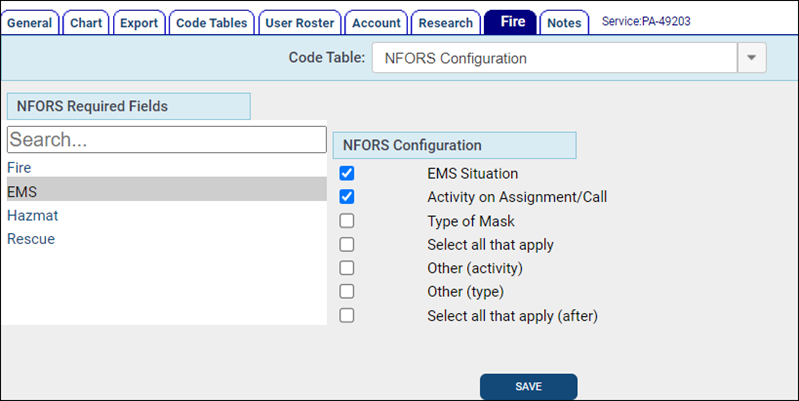Tick the Other (activity) checkbox
The height and width of the screenshot is (401, 799).
pyautogui.click(x=347, y=268)
